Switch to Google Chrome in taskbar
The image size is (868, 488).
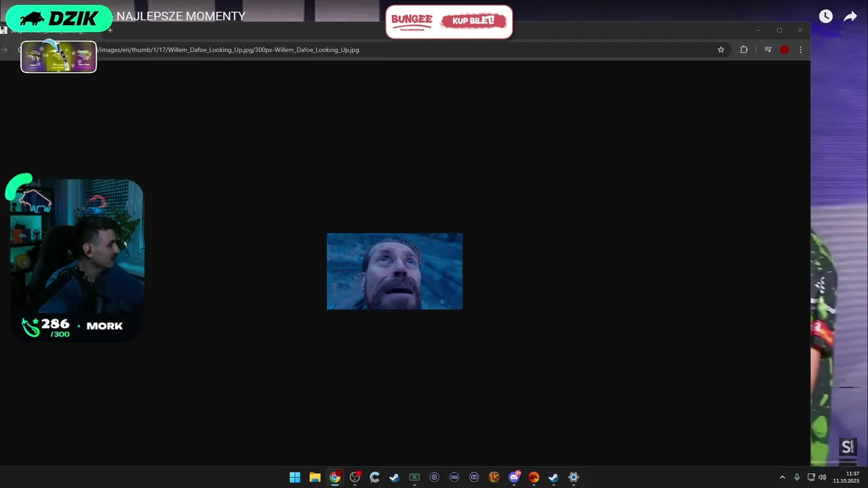click(x=335, y=477)
